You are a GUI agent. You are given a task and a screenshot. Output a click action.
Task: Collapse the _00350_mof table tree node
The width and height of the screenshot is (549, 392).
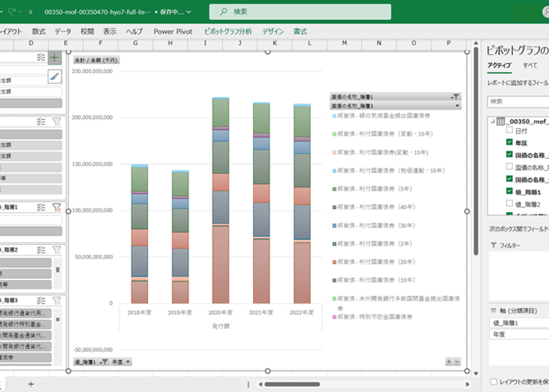tap(493, 121)
